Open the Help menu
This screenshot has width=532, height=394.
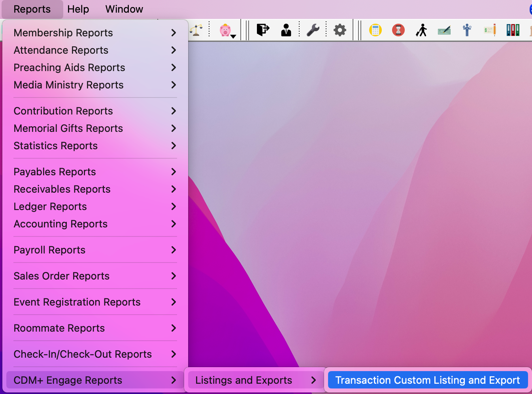[x=78, y=9]
